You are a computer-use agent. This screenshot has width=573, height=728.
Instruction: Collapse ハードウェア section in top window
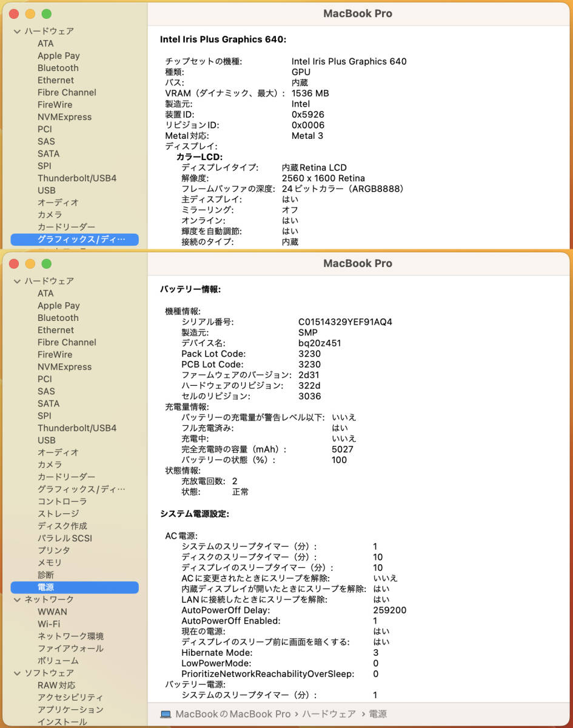pos(17,31)
